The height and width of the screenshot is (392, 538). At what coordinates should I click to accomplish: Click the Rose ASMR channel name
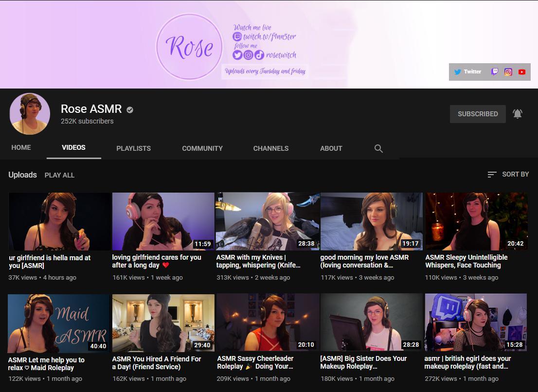(91, 109)
